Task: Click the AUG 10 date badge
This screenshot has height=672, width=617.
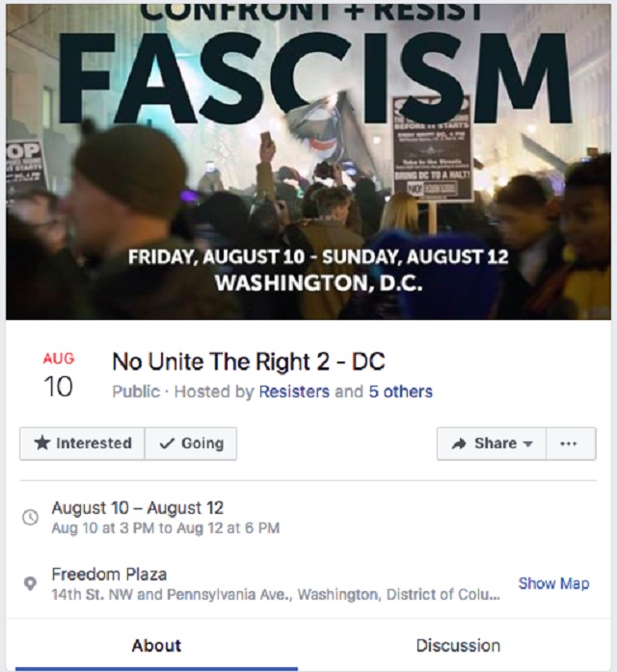Action: coord(59,375)
